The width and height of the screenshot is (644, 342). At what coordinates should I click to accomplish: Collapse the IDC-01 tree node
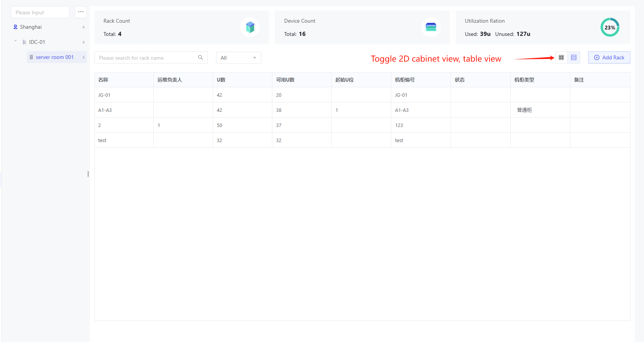click(x=15, y=41)
